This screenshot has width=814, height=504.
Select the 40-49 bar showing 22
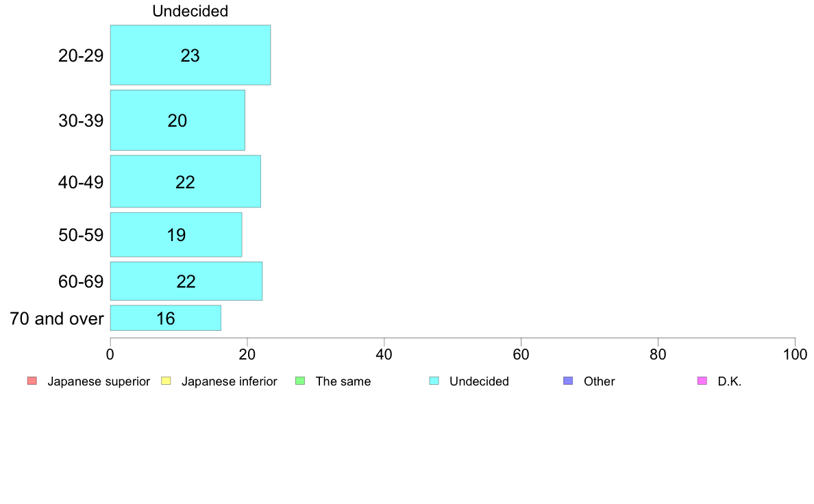click(x=185, y=181)
